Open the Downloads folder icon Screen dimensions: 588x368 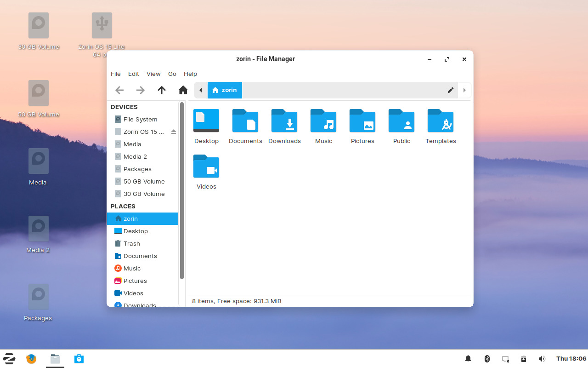tap(284, 121)
